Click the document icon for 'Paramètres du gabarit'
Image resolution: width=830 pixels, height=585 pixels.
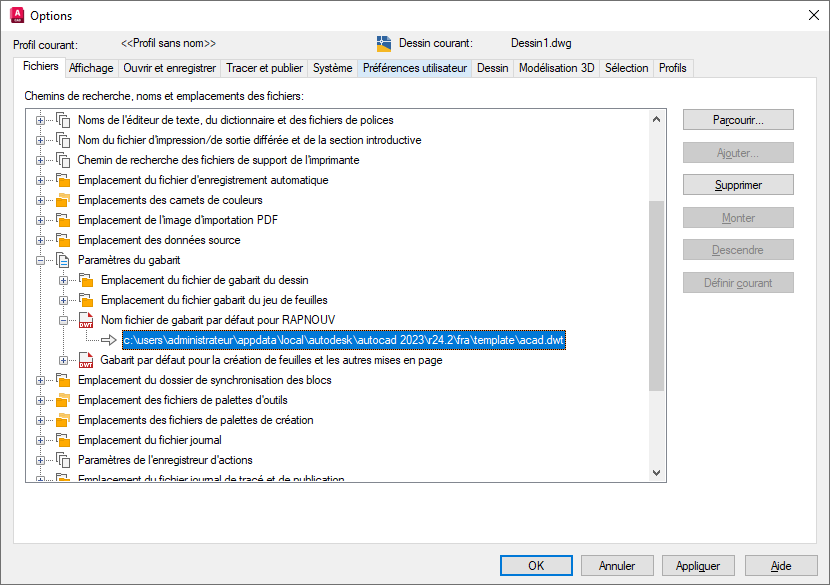pyautogui.click(x=62, y=260)
